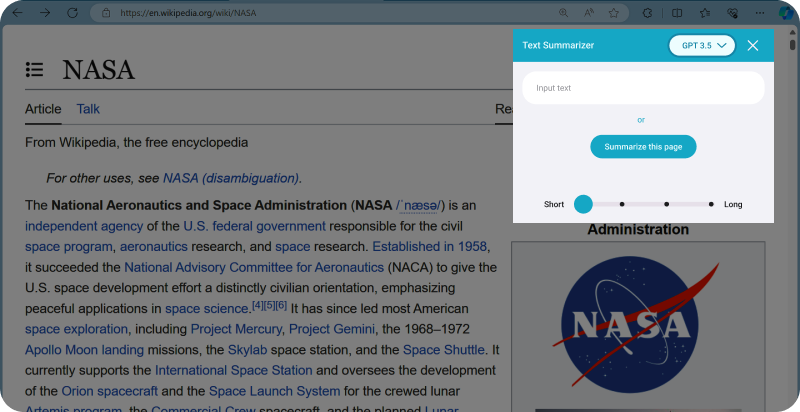The height and width of the screenshot is (412, 800).
Task: Refresh the page
Action: pos(72,13)
